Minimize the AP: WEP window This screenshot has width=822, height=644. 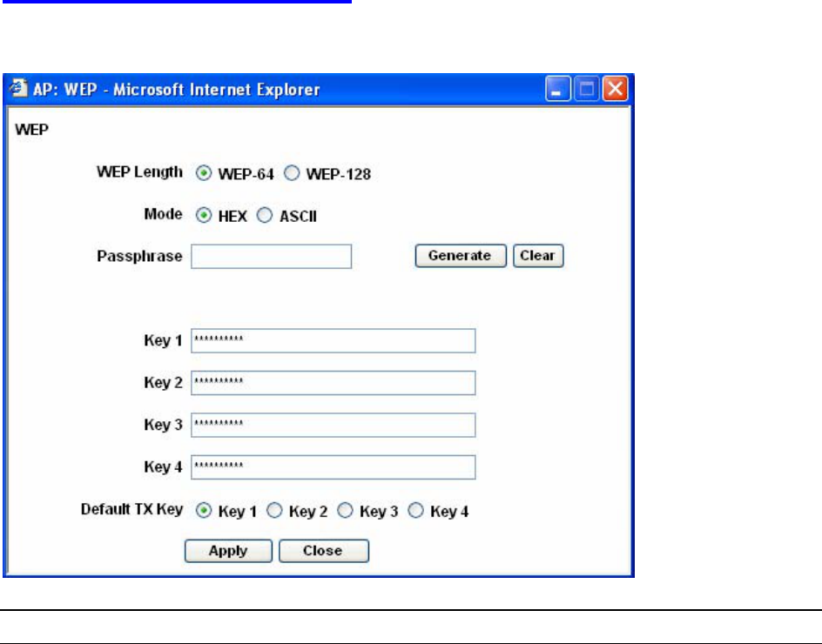click(x=558, y=89)
